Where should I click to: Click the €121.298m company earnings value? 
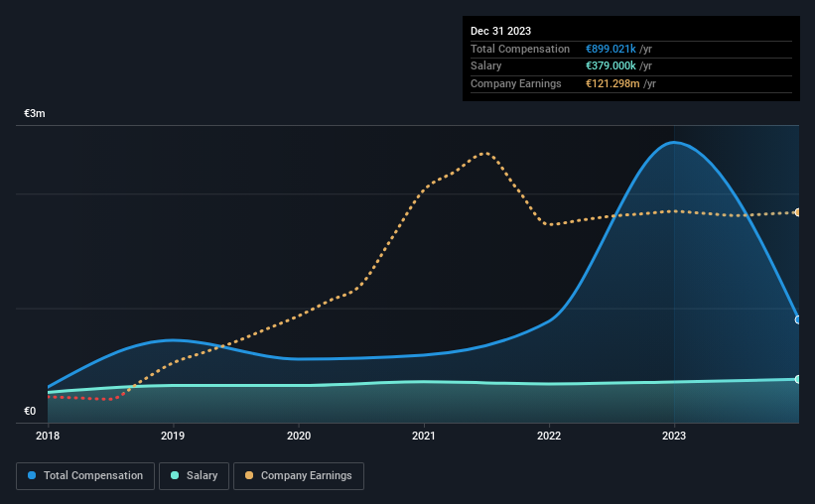click(612, 83)
